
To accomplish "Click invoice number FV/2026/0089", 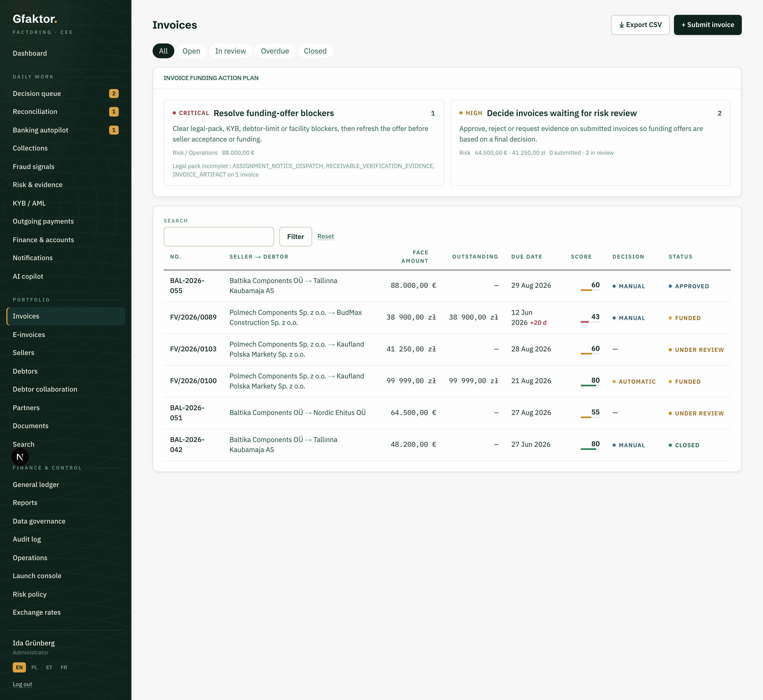I will click(193, 317).
